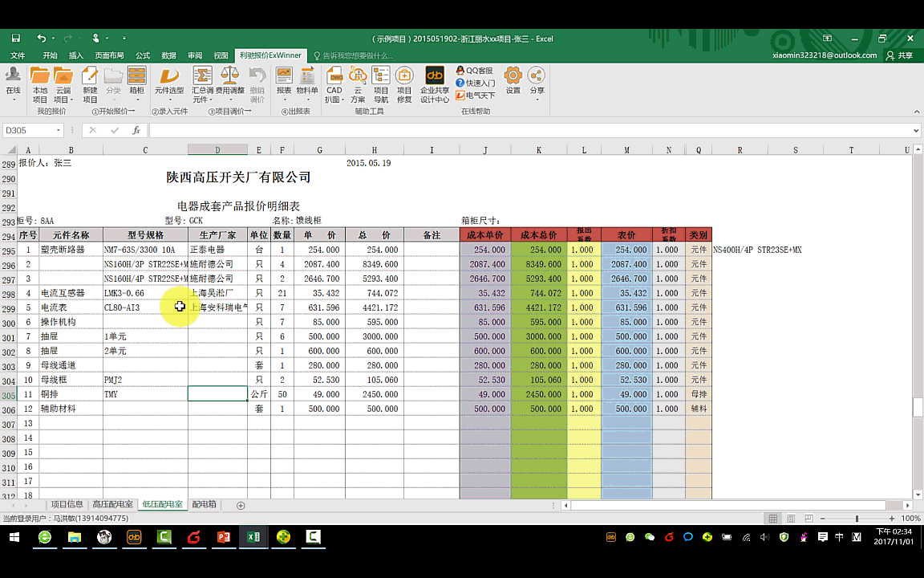Open 项目信息 sheet tab
The image size is (924, 578).
pos(67,504)
